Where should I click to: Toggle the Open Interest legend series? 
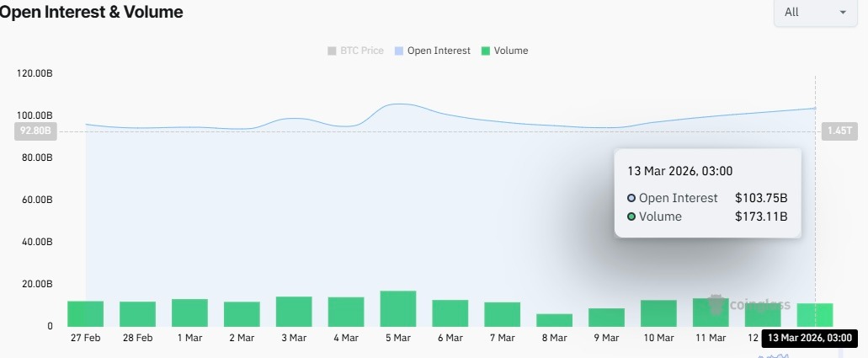pos(432,51)
